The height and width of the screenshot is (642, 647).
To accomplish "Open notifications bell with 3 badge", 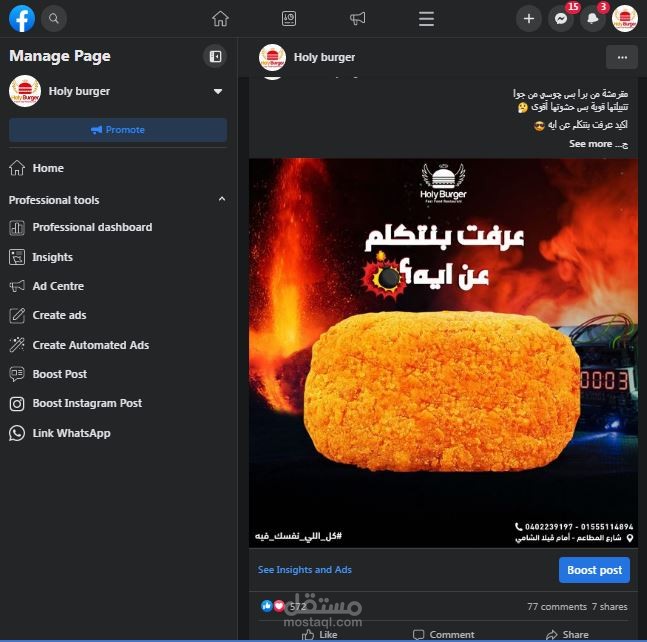I will [x=593, y=19].
